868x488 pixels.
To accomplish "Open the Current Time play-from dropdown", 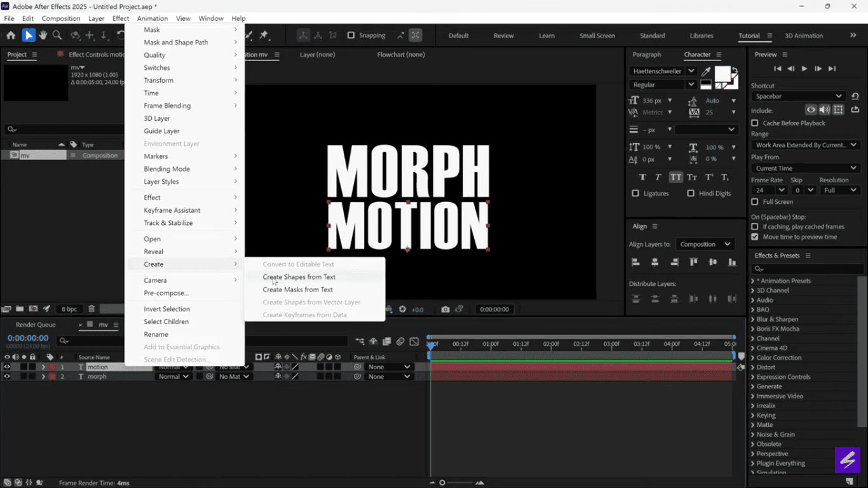I will pos(806,168).
